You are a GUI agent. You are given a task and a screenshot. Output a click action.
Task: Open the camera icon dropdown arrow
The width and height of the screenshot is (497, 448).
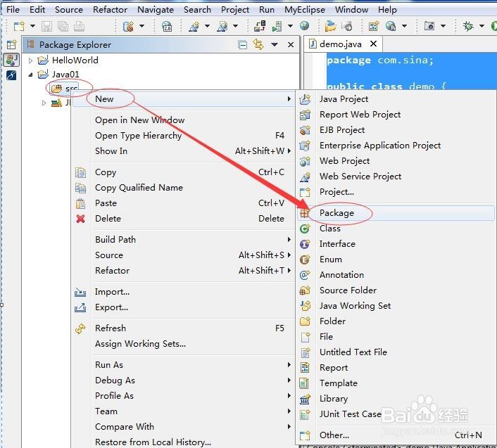443,25
